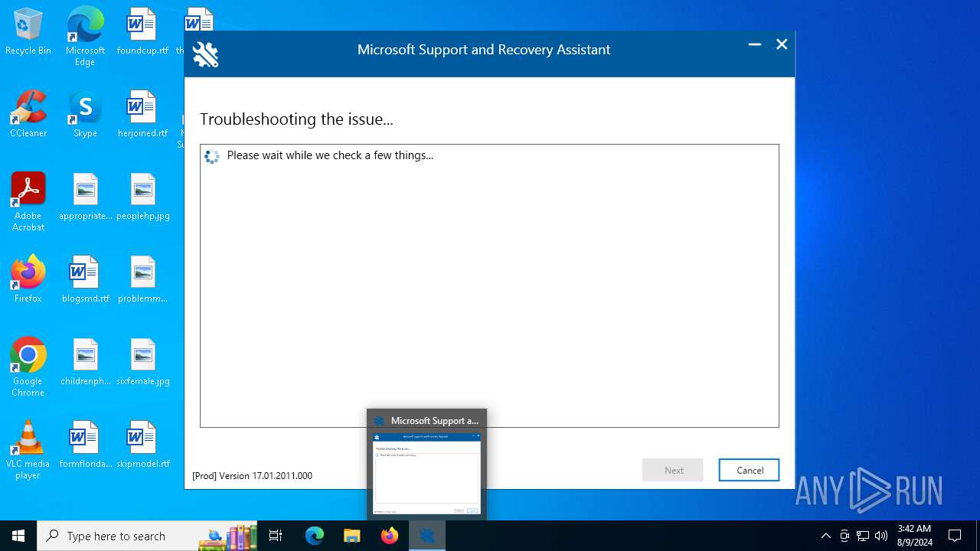The height and width of the screenshot is (551, 980).
Task: Click the 'Troubleshooting the issue...' heading
Action: [x=296, y=119]
